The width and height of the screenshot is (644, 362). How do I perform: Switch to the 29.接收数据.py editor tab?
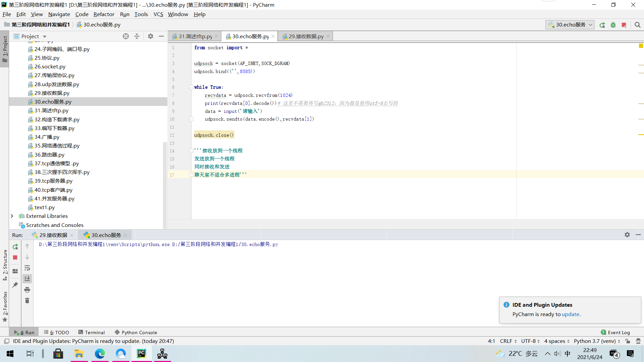[306, 36]
